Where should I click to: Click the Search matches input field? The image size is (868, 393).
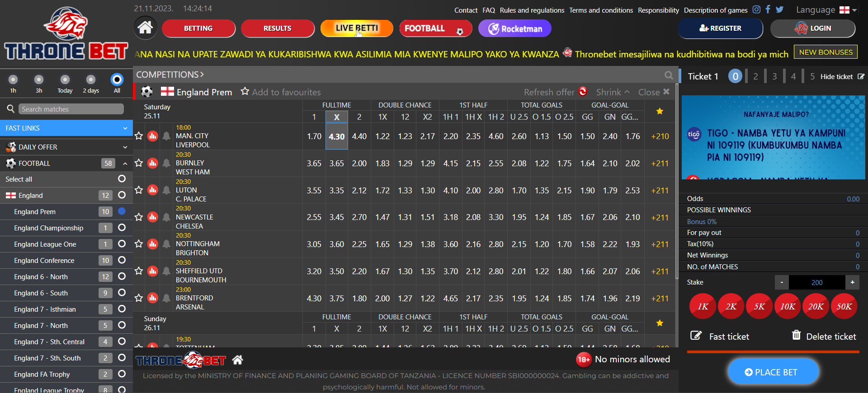(x=71, y=109)
